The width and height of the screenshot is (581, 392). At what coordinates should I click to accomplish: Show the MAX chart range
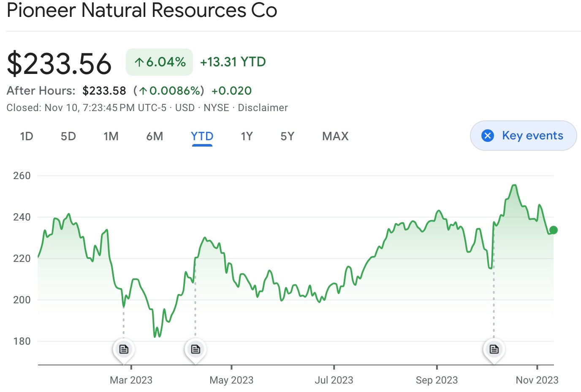click(336, 136)
